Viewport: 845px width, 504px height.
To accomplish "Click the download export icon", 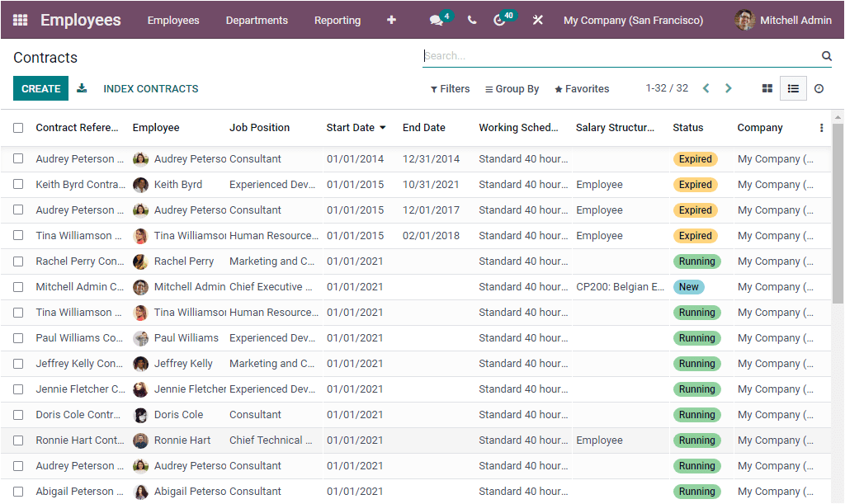I will click(82, 88).
